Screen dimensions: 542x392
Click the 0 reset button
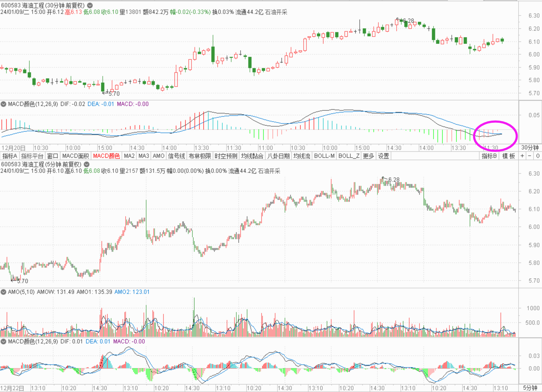pos(538,156)
